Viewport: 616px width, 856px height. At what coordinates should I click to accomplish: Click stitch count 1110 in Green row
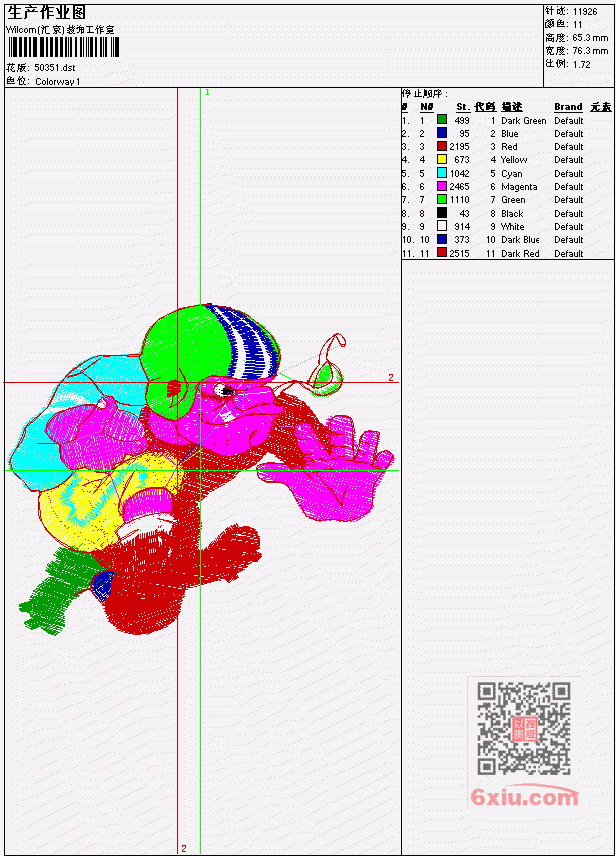[460, 200]
